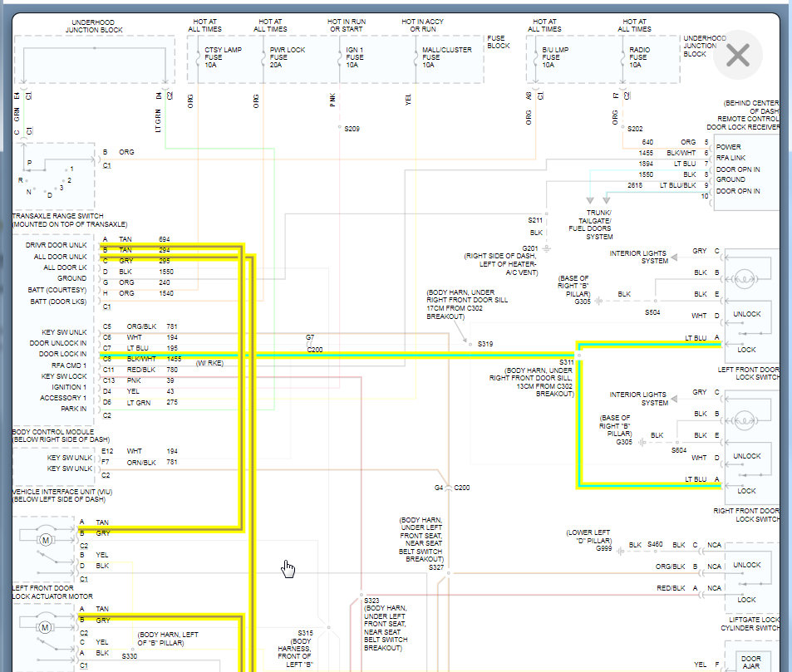Click LIFTGATE LOCK CYLINDER SWITCH caption

coord(750,624)
